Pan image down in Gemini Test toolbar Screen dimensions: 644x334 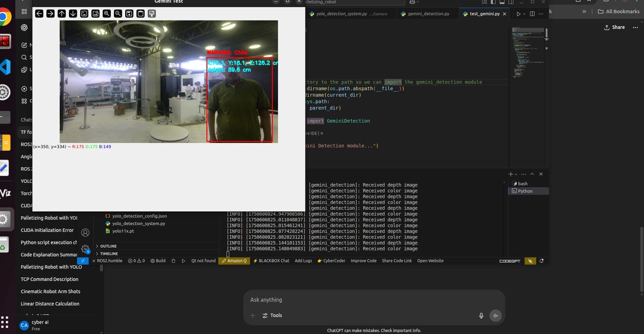click(73, 14)
